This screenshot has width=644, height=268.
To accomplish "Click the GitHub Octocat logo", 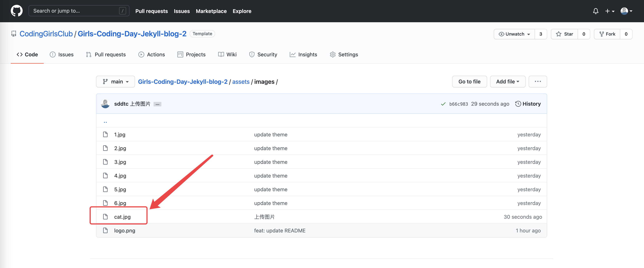I will (17, 11).
